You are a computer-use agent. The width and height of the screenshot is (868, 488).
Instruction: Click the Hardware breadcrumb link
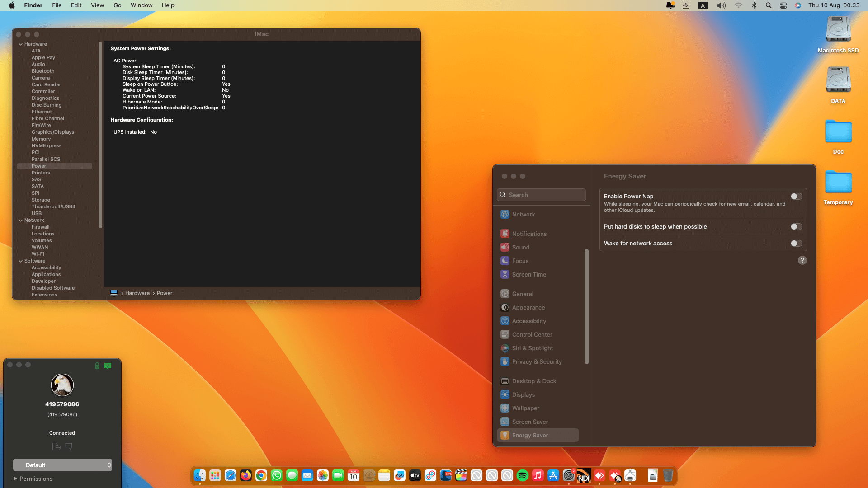coord(137,293)
